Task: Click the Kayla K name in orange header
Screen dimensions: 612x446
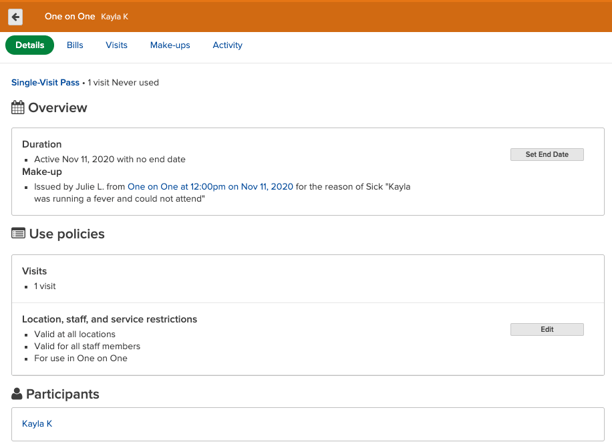Action: (x=115, y=17)
